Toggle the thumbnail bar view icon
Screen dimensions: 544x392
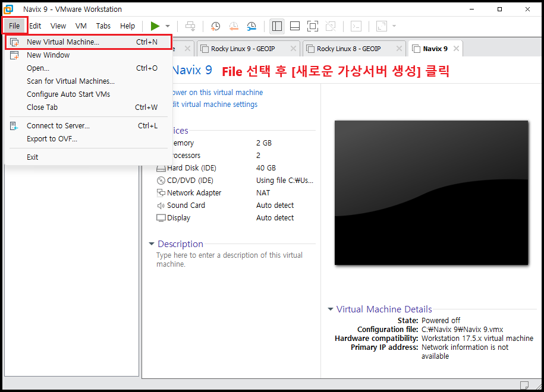[295, 26]
